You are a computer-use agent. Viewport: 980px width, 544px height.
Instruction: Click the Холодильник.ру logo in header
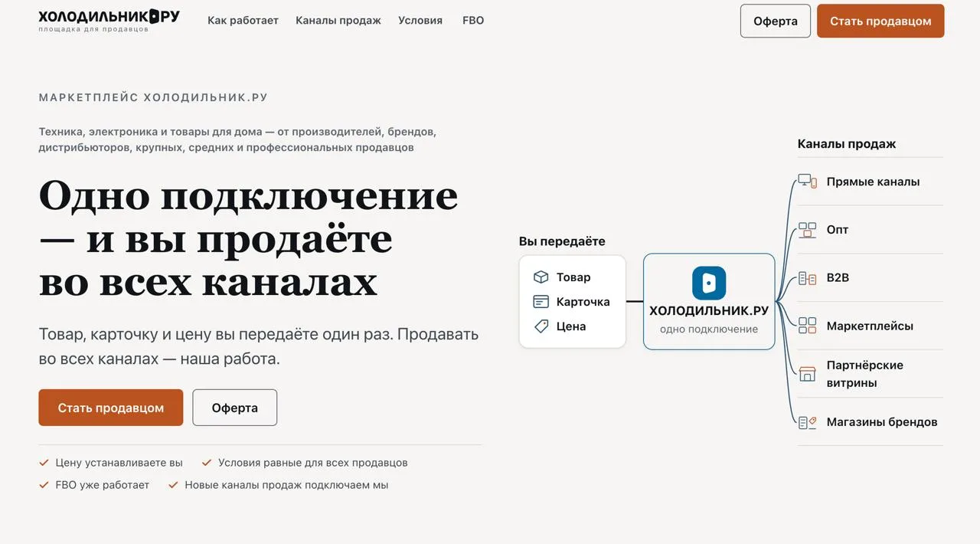point(109,21)
